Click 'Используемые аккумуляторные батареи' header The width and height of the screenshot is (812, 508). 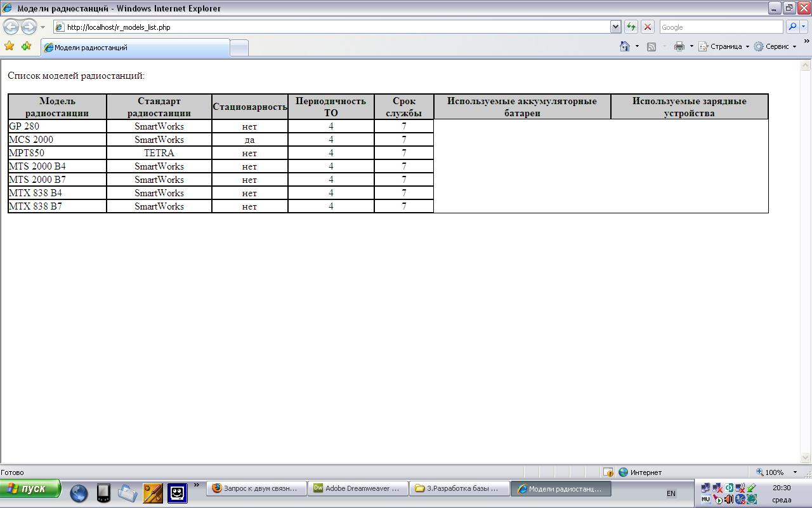click(x=522, y=107)
